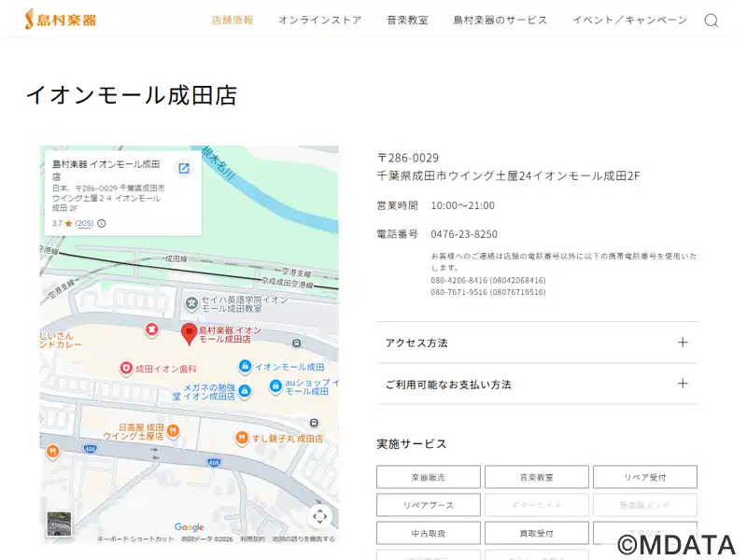
Task: Click the イオンモール成田 shopping marker
Action: pyautogui.click(x=245, y=367)
